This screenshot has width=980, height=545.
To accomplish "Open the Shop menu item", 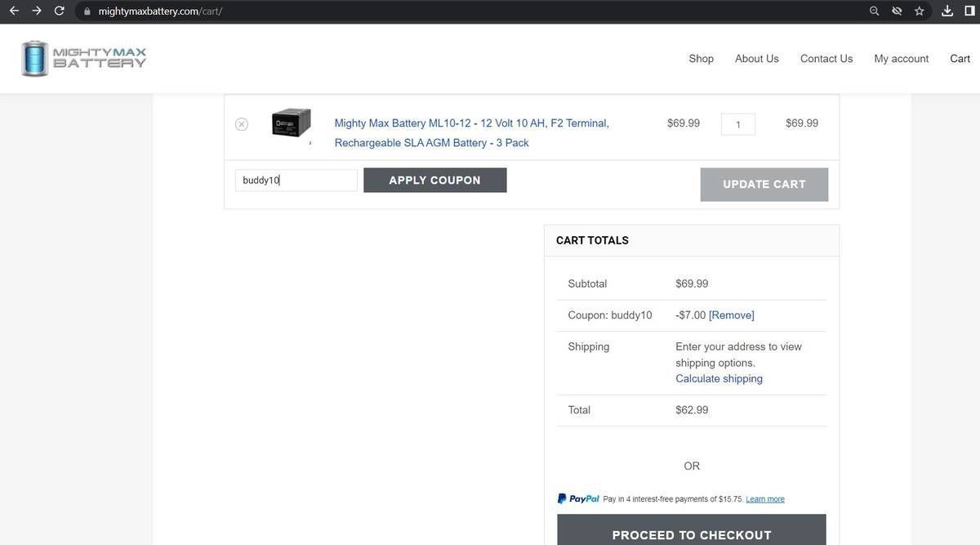I will coord(701,59).
